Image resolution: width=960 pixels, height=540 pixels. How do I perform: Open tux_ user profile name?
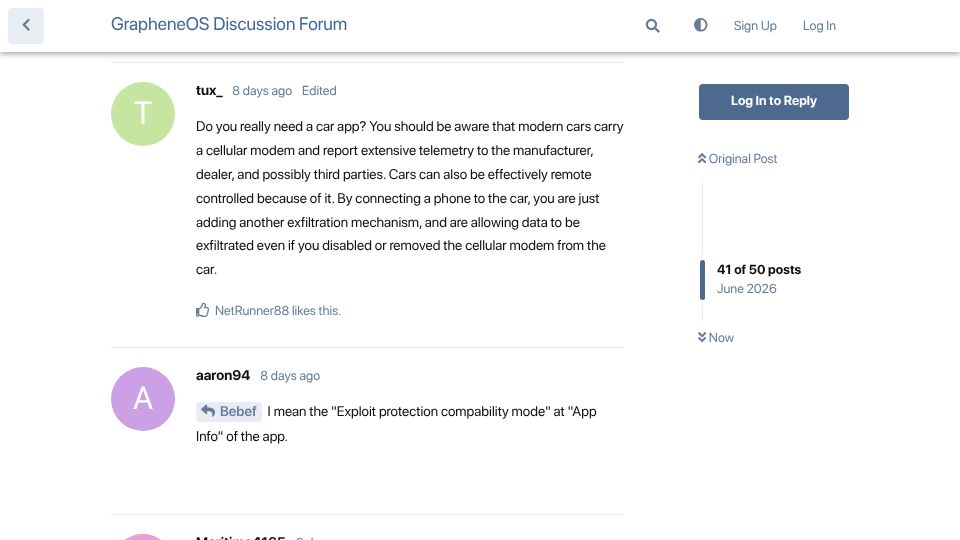[x=209, y=91]
